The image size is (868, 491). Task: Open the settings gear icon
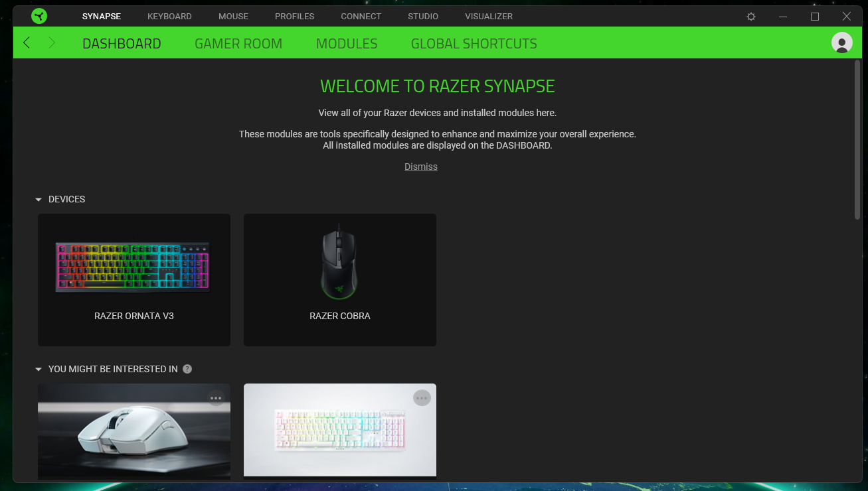751,17
